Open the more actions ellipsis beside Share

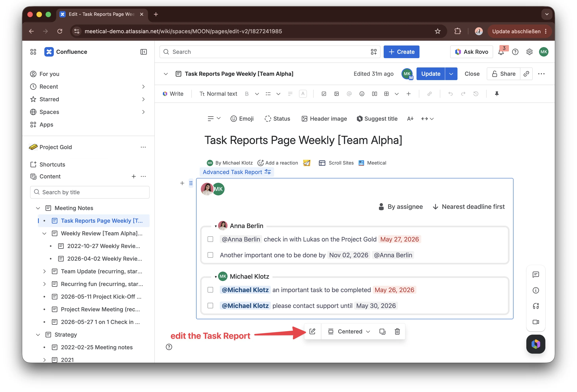(541, 74)
